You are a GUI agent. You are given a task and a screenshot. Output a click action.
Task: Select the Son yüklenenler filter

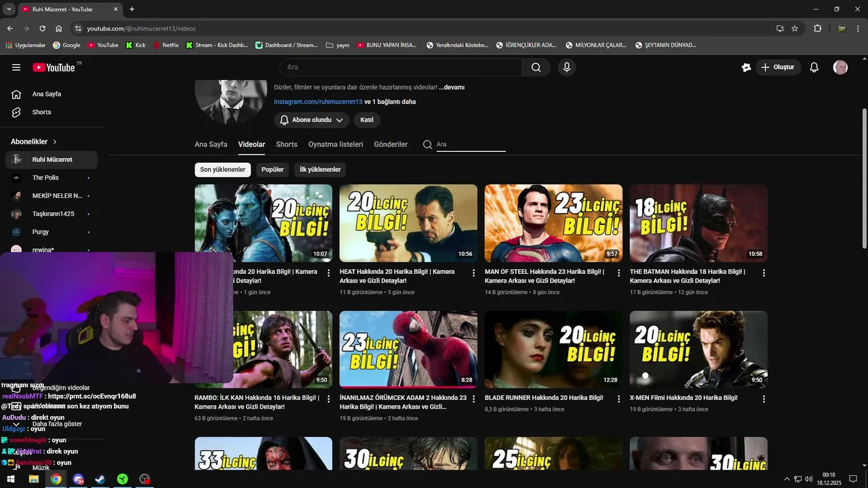[x=222, y=169]
